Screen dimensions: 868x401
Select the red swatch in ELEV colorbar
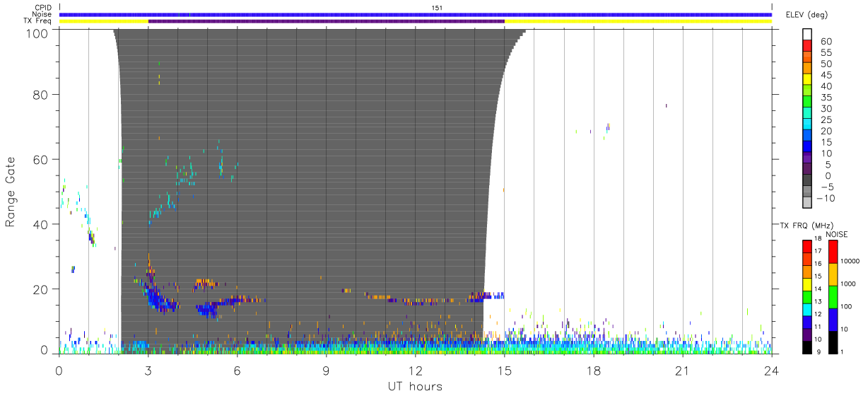(x=807, y=45)
